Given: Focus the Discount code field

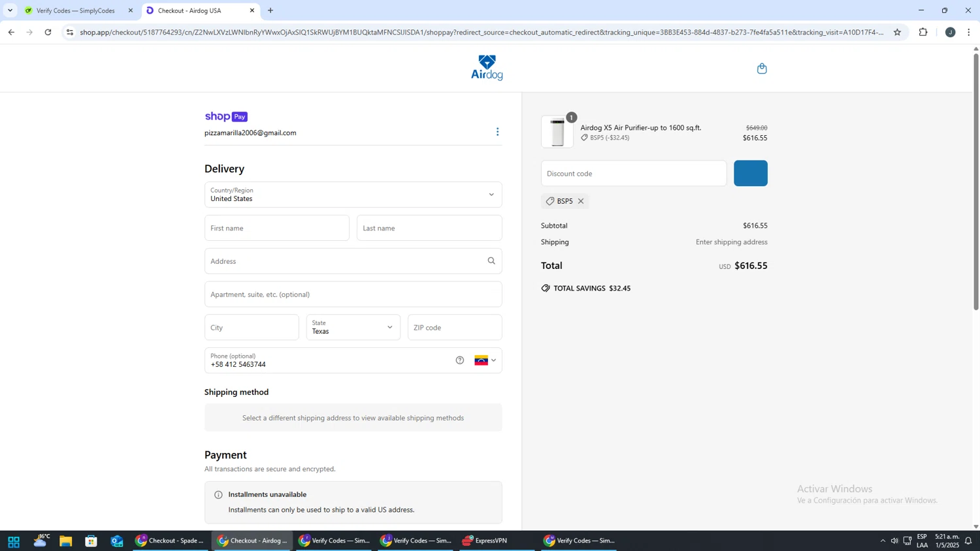Looking at the screenshot, I should coord(634,174).
